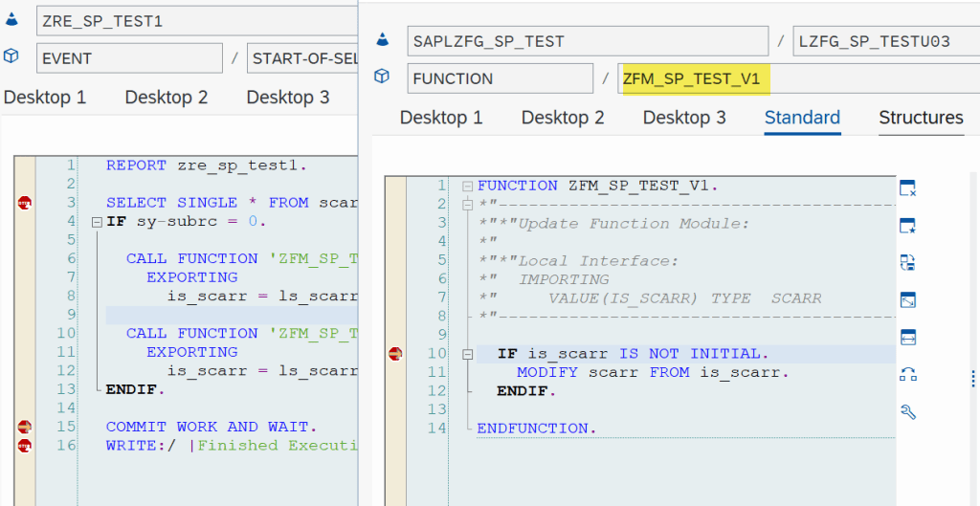
Task: Select Desktop 3 tab in the right window
Action: (x=684, y=118)
